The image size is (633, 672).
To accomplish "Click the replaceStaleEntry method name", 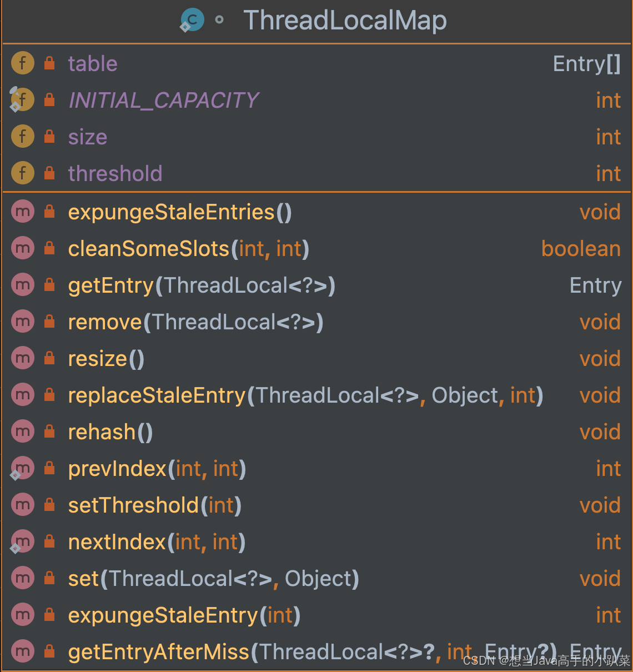I will pos(157,395).
